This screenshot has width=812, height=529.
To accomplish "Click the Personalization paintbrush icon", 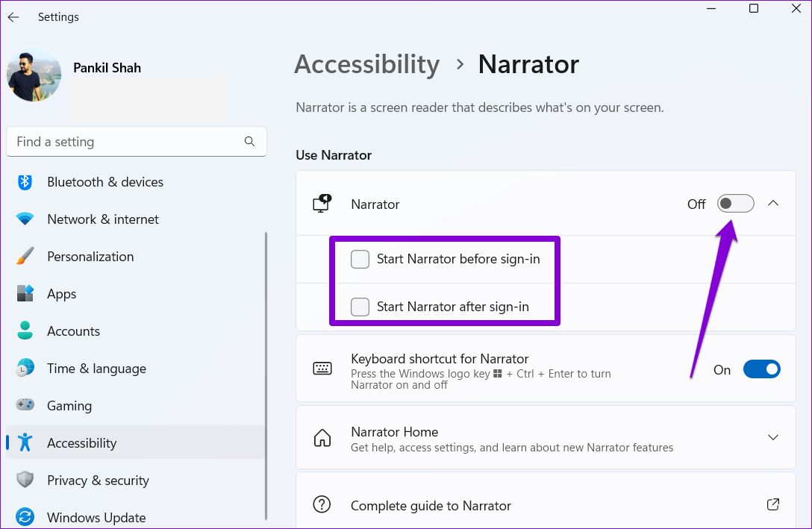I will click(25, 257).
